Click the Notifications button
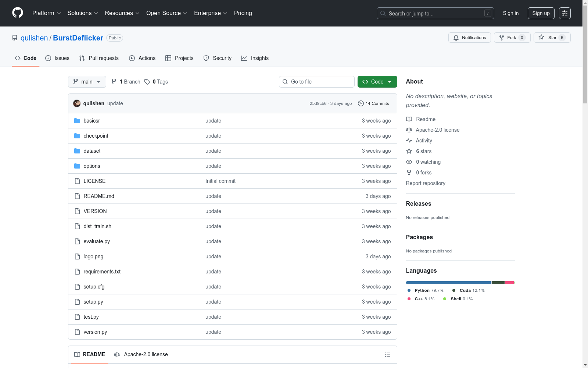Image resolution: width=588 pixels, height=368 pixels. click(470, 38)
